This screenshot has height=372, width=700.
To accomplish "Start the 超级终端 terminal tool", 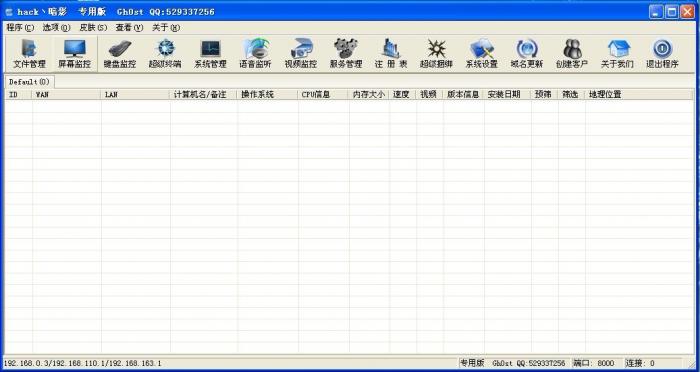I will [165, 54].
